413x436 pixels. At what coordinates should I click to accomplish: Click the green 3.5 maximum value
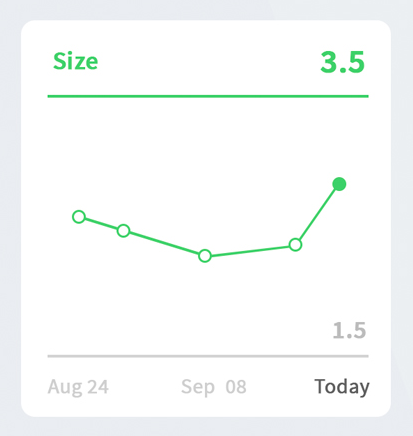(342, 62)
